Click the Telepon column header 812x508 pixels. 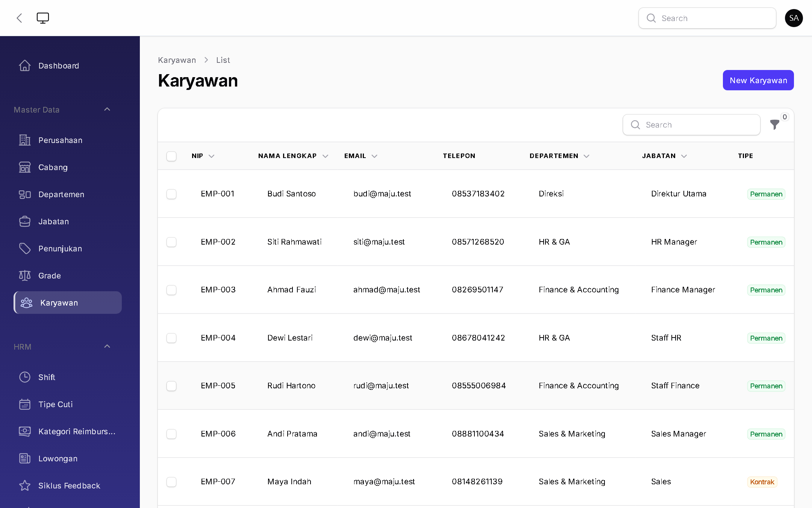[459, 156]
